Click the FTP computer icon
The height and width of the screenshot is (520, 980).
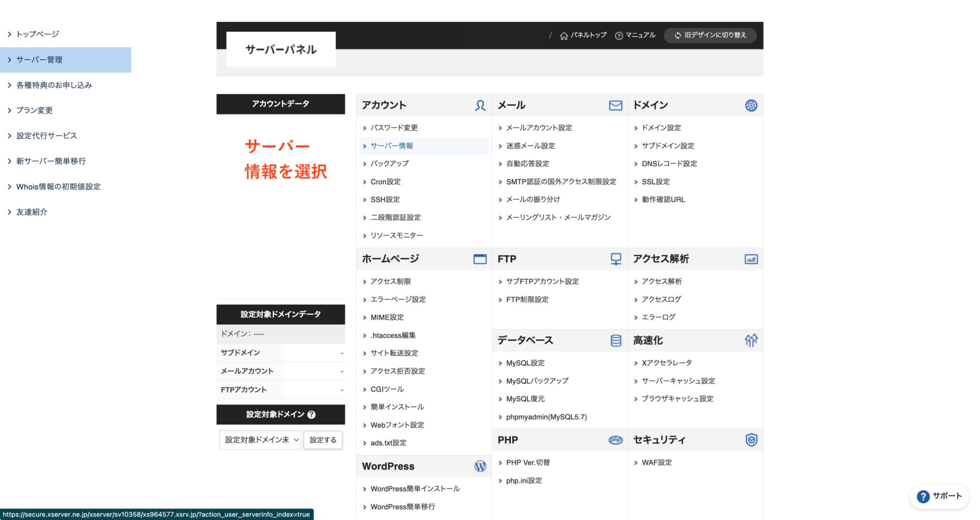click(616, 259)
